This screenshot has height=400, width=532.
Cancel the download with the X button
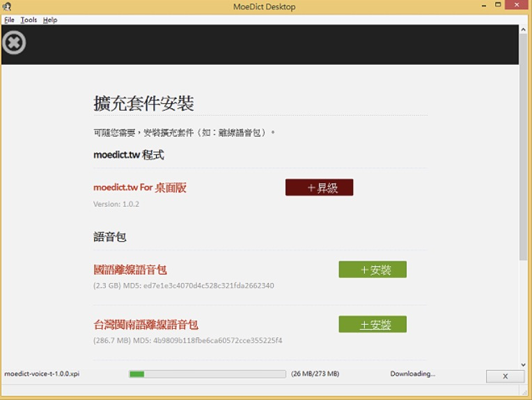[x=506, y=376]
